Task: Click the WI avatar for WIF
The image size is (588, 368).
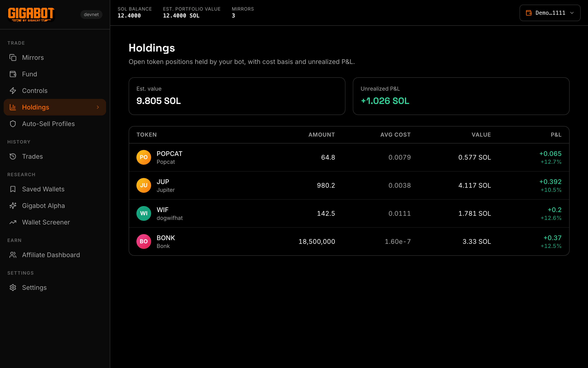Action: pyautogui.click(x=144, y=213)
